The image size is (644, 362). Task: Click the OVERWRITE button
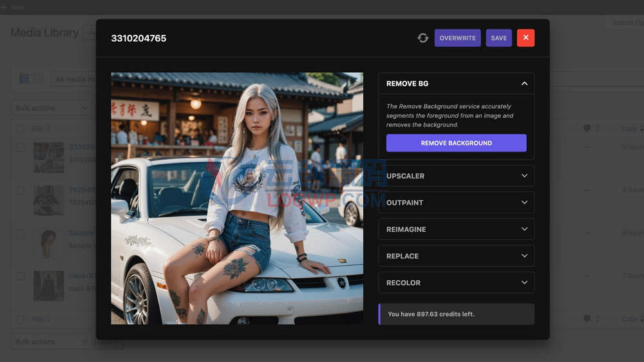(457, 38)
